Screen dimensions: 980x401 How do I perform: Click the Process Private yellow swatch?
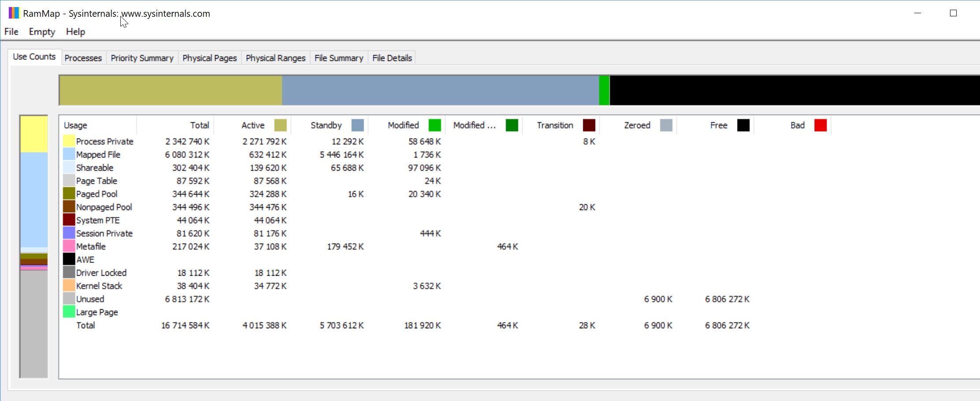pyautogui.click(x=69, y=141)
